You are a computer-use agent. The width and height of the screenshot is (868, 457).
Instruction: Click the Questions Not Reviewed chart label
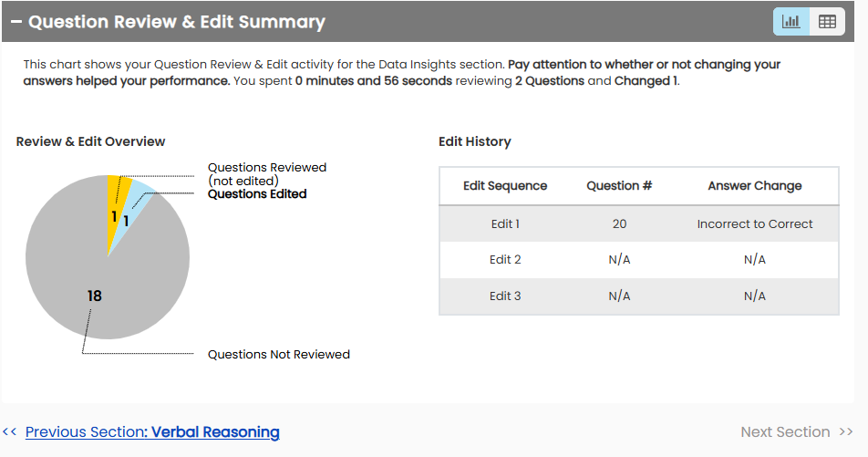click(x=279, y=355)
